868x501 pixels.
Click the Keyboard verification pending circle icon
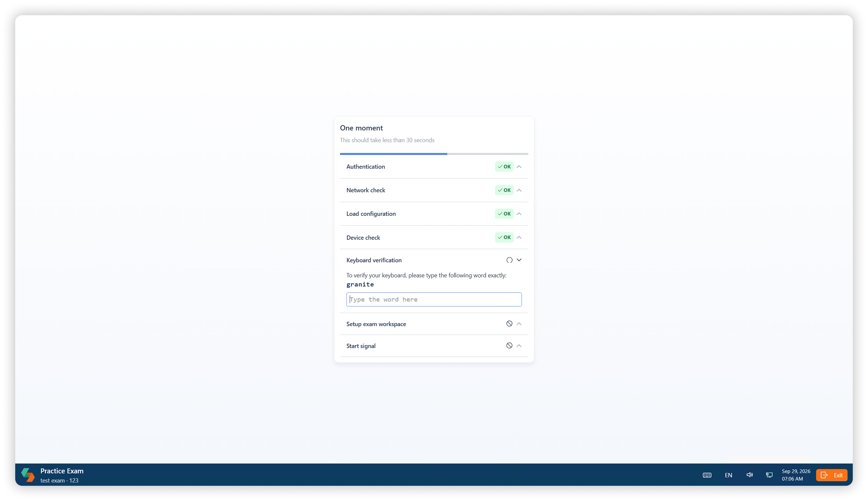509,260
